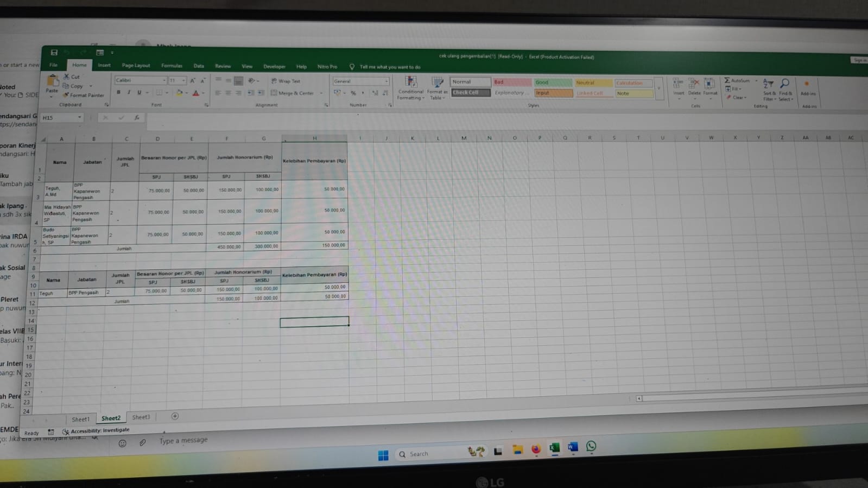Screen dimensions: 868x488
Task: Toggle Wrap Text for the cell
Action: 286,81
